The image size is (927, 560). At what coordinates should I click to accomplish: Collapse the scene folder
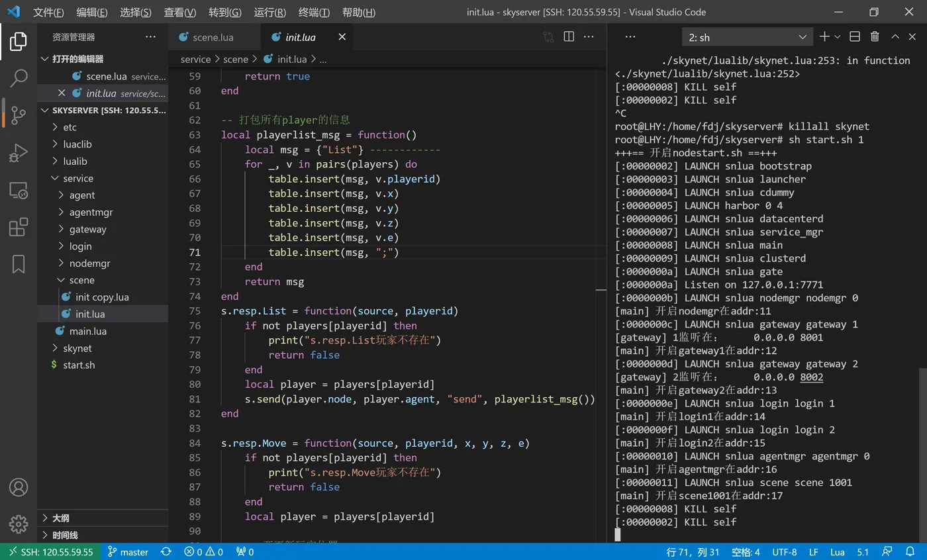103,280
